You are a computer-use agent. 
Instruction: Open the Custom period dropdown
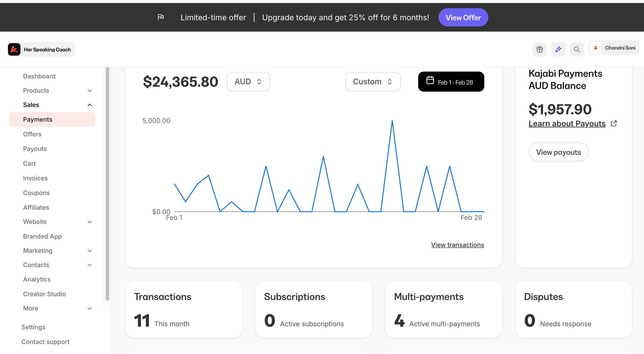[x=372, y=82]
